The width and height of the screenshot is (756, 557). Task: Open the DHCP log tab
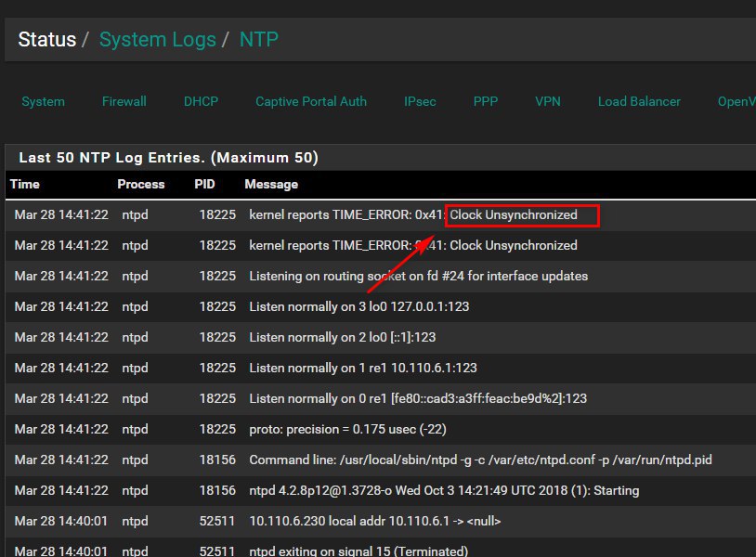tap(201, 101)
